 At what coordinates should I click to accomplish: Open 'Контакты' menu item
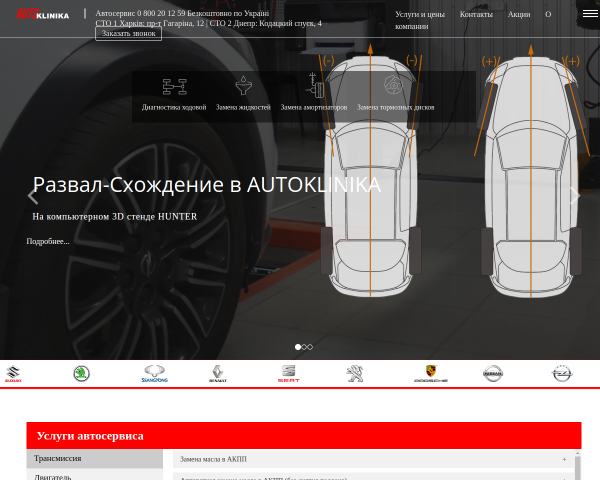coord(476,15)
